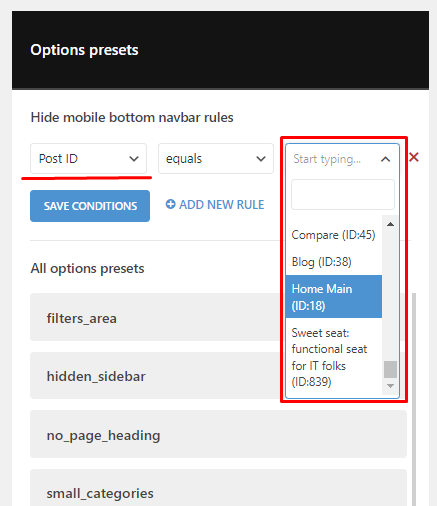Collapse the Start typing dropdown chevron

pyautogui.click(x=385, y=159)
